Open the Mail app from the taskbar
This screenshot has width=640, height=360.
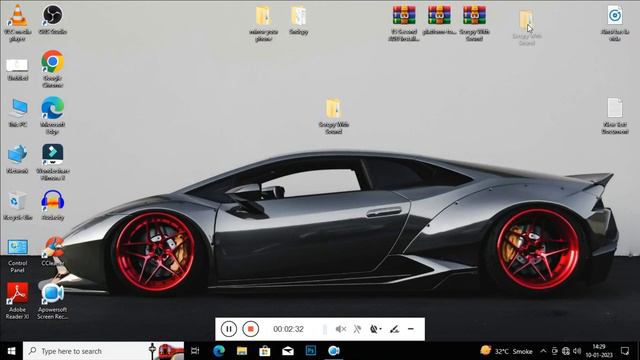click(x=288, y=351)
